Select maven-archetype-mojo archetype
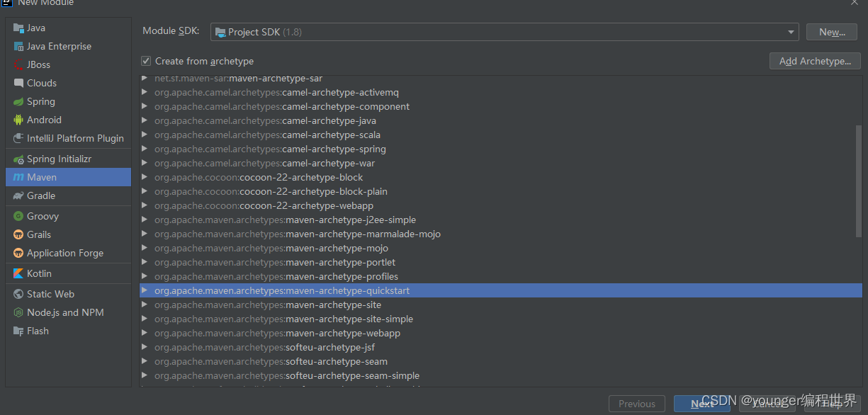Screen dimensions: 868x415 pyautogui.click(x=500, y=248)
